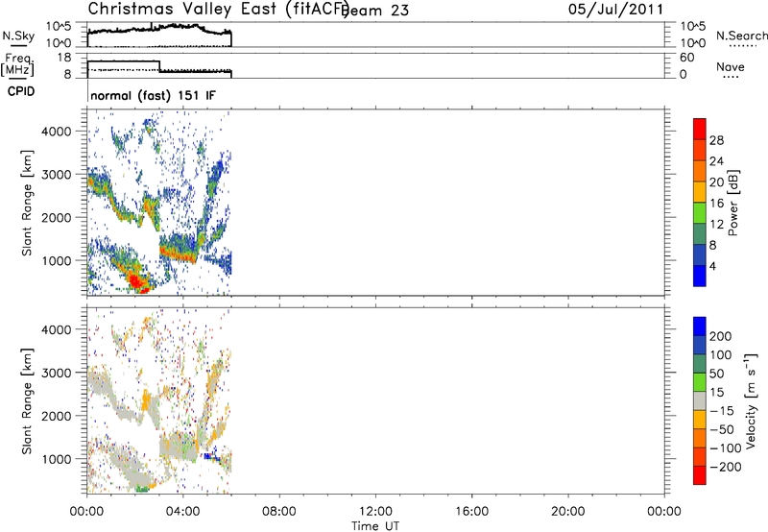Image resolution: width=768 pixels, height=532 pixels.
Task: Click the '12:00' time axis label
Action: pos(375,512)
